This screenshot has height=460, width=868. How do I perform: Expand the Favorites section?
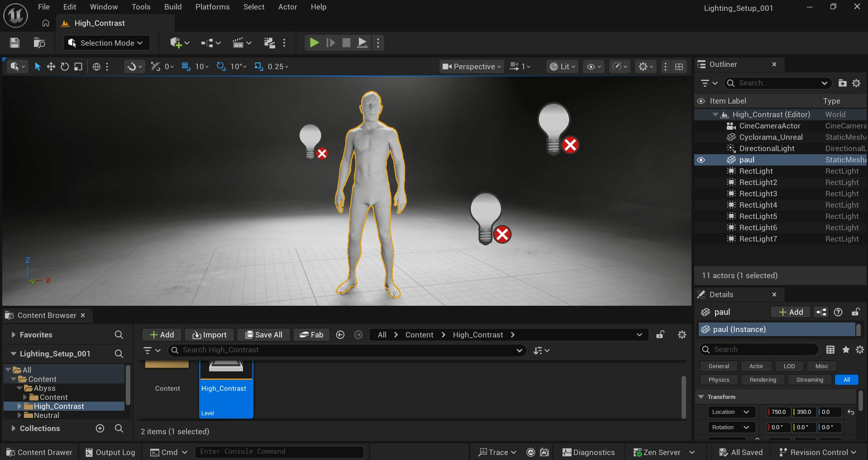click(14, 335)
